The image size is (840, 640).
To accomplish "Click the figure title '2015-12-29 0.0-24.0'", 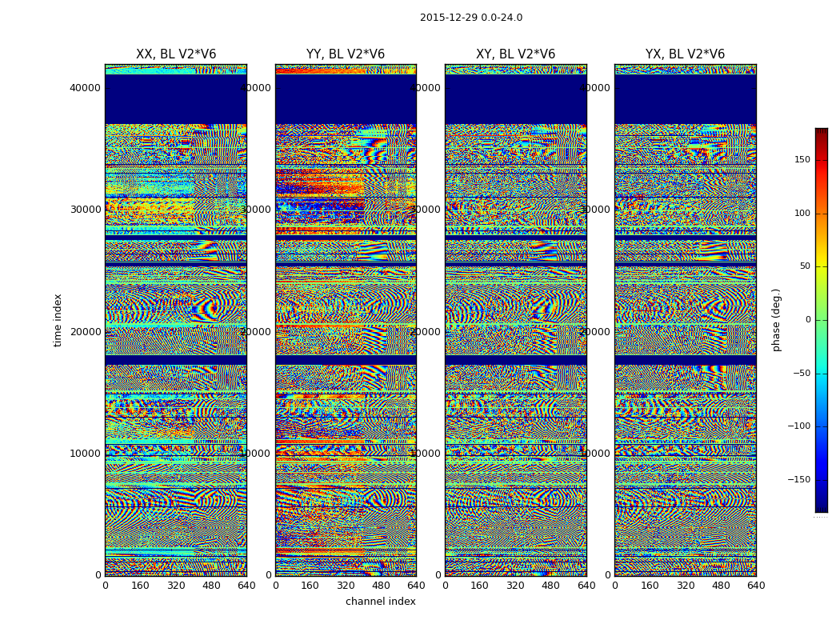I will pos(471,18).
